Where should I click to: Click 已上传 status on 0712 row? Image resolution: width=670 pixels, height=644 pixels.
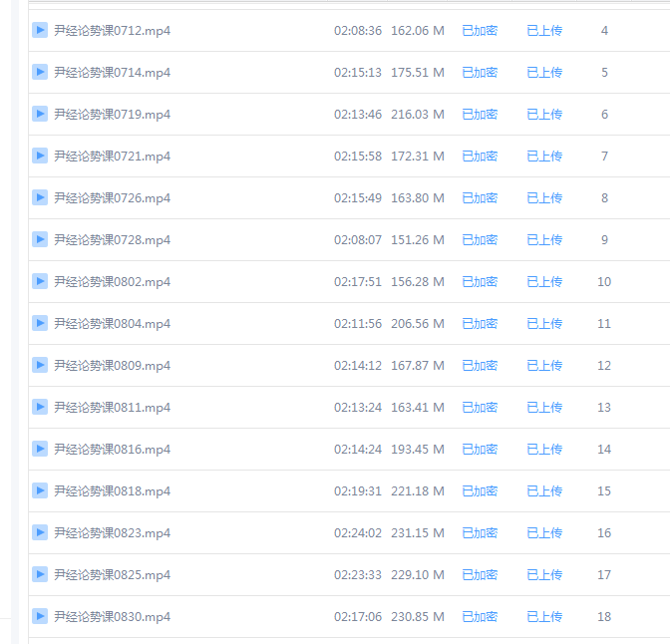click(544, 30)
